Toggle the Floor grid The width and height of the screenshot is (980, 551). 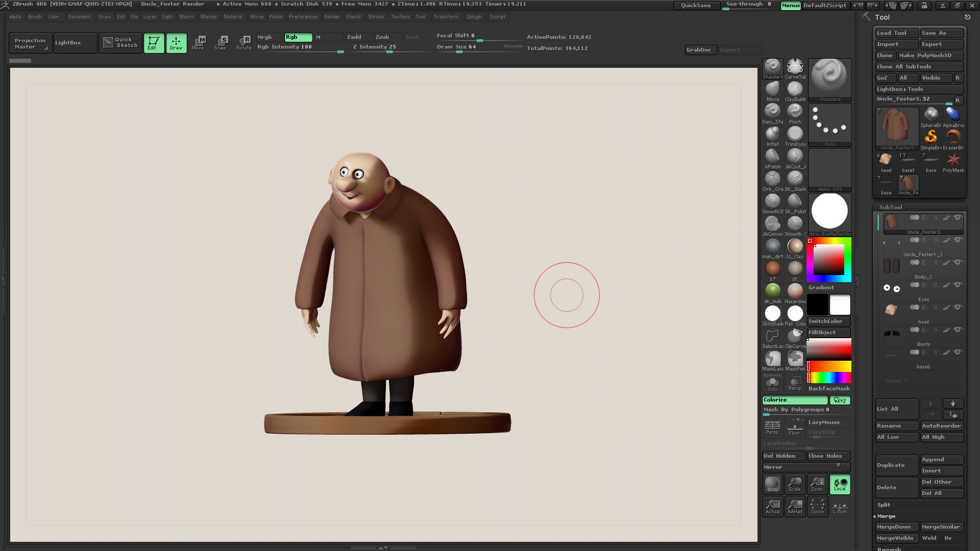click(795, 428)
